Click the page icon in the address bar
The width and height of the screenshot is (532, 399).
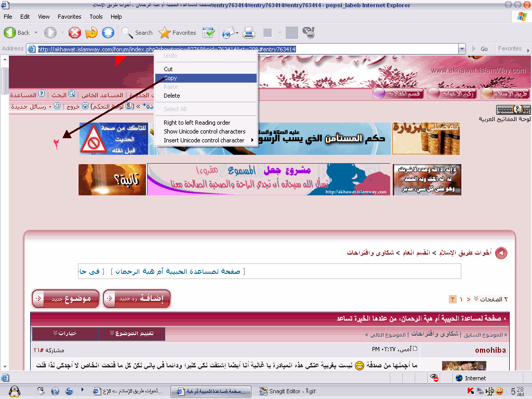31,49
